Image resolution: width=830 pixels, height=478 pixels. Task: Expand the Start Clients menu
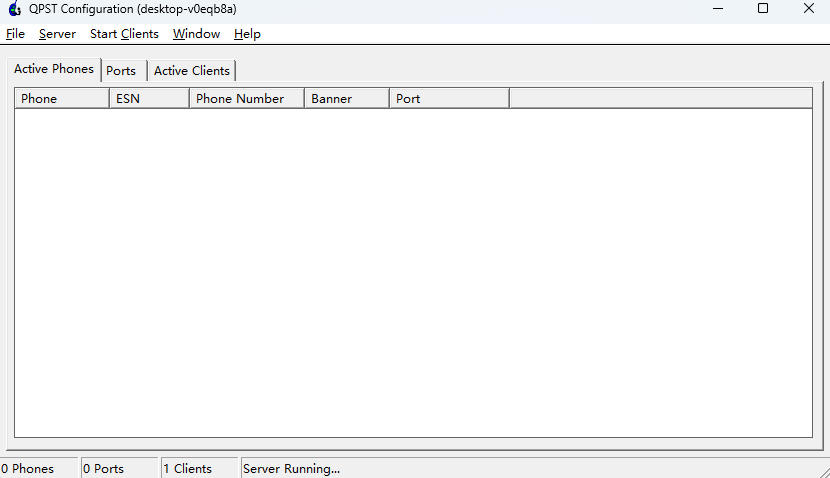click(x=124, y=34)
